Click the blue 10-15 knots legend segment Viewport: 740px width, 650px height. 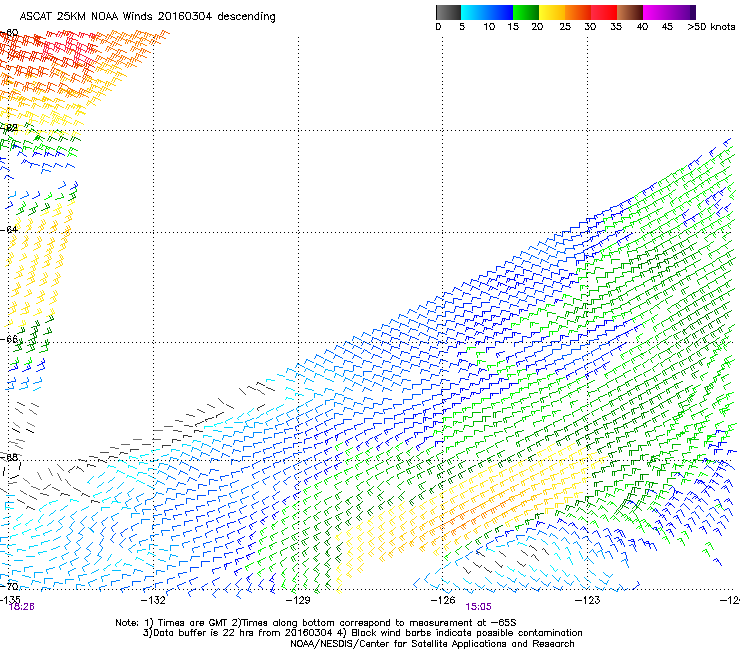click(500, 12)
